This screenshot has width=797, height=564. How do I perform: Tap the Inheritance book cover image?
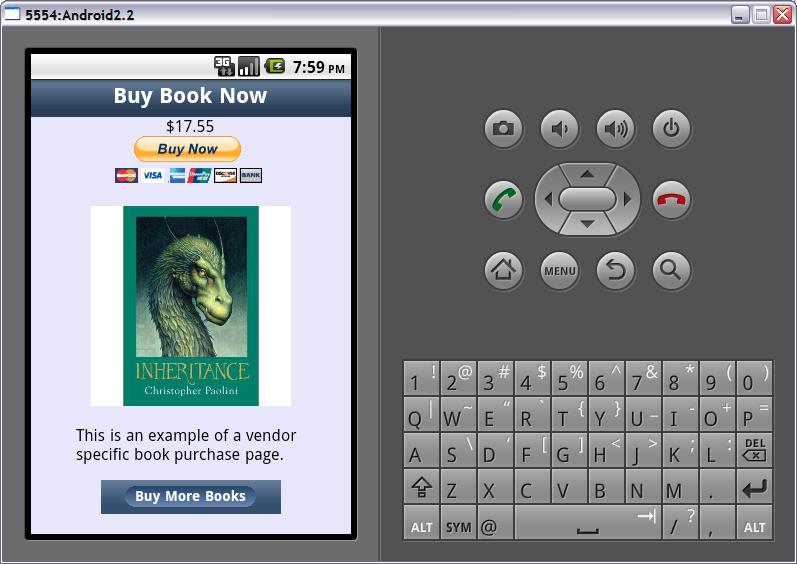pyautogui.click(x=191, y=306)
